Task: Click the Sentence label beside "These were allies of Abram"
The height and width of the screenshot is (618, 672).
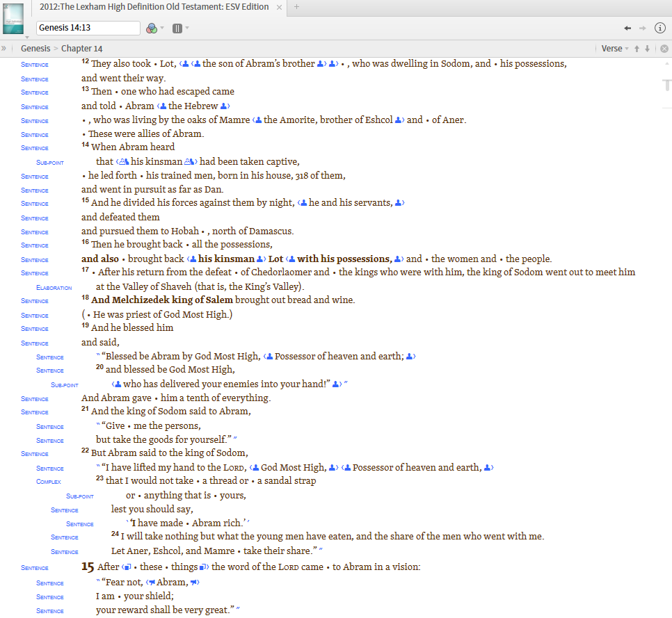Action: click(x=35, y=135)
